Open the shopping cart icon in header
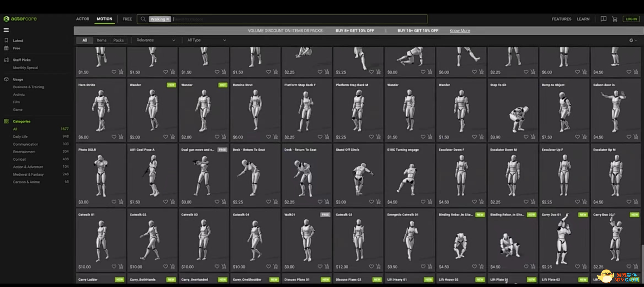Image resolution: width=644 pixels, height=287 pixels. 615,19
